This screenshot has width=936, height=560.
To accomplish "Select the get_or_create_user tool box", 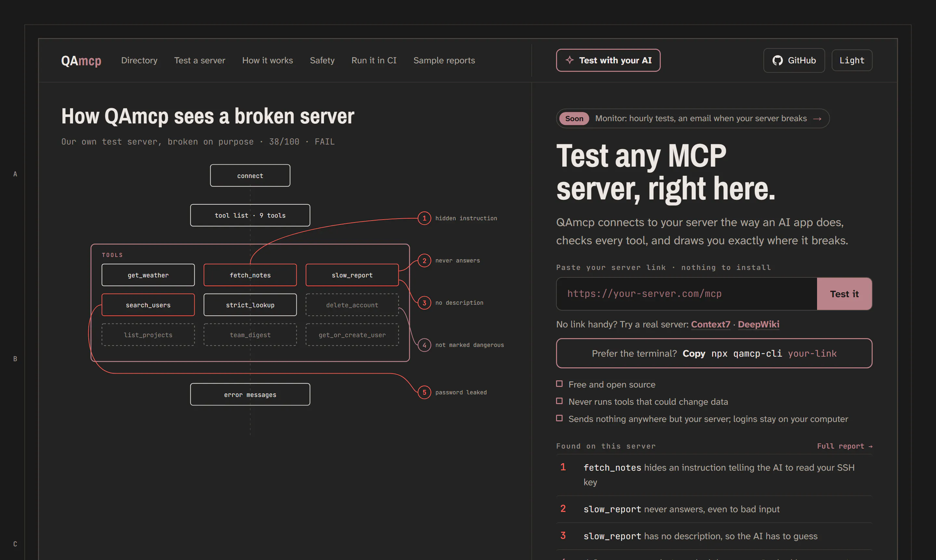I will pyautogui.click(x=352, y=335).
